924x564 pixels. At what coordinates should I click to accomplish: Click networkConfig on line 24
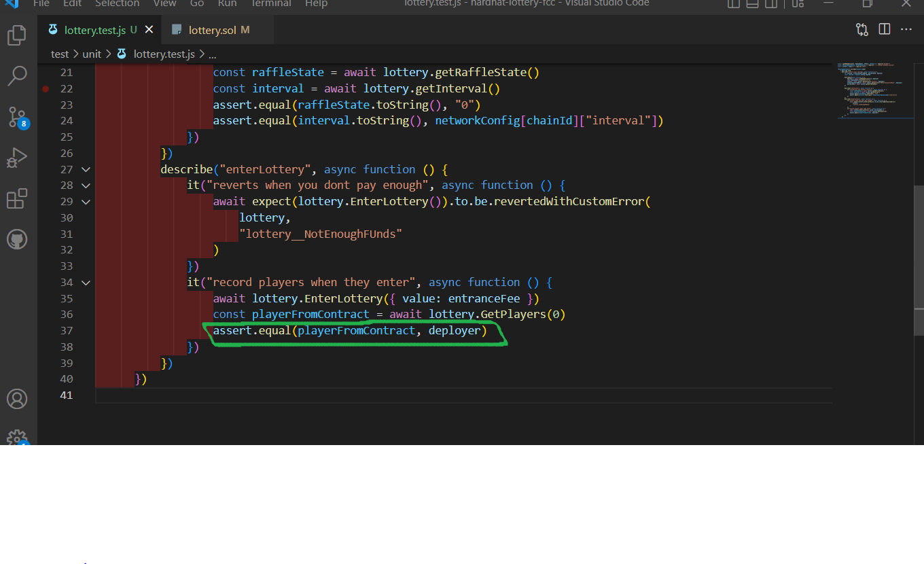click(478, 121)
